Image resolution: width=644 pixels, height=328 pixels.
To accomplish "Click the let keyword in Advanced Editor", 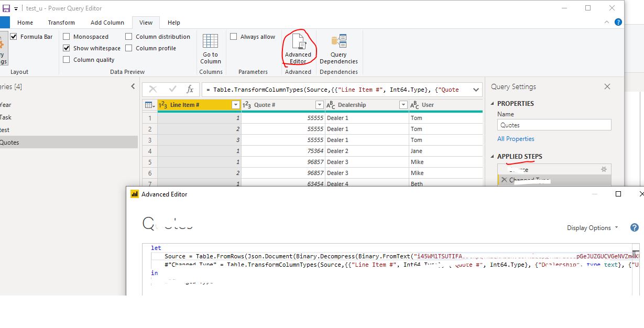I will (x=156, y=248).
